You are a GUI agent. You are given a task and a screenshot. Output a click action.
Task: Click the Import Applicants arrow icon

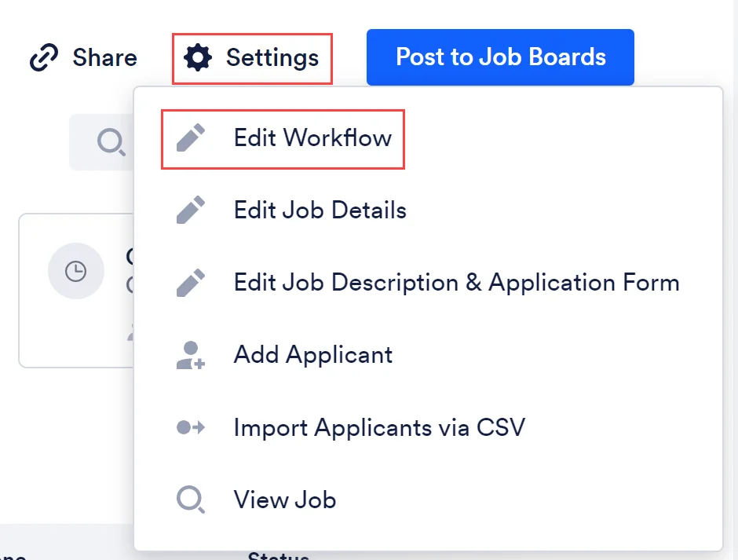pyautogui.click(x=191, y=427)
